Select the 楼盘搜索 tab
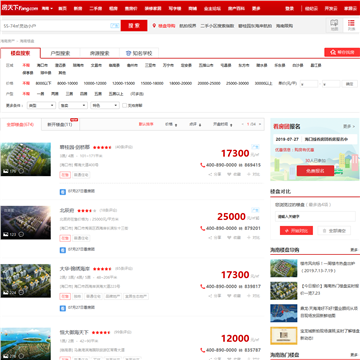Screen dimensions: 360x360 point(20,53)
